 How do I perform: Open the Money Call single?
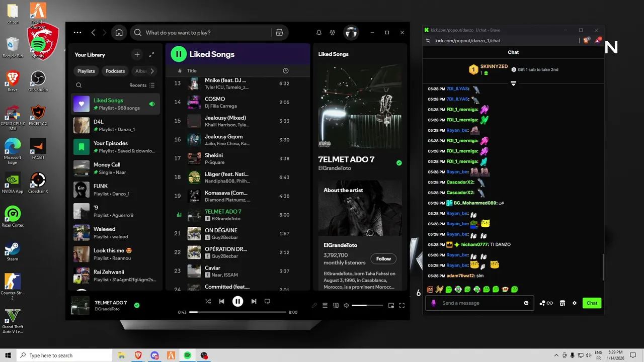pos(115,168)
